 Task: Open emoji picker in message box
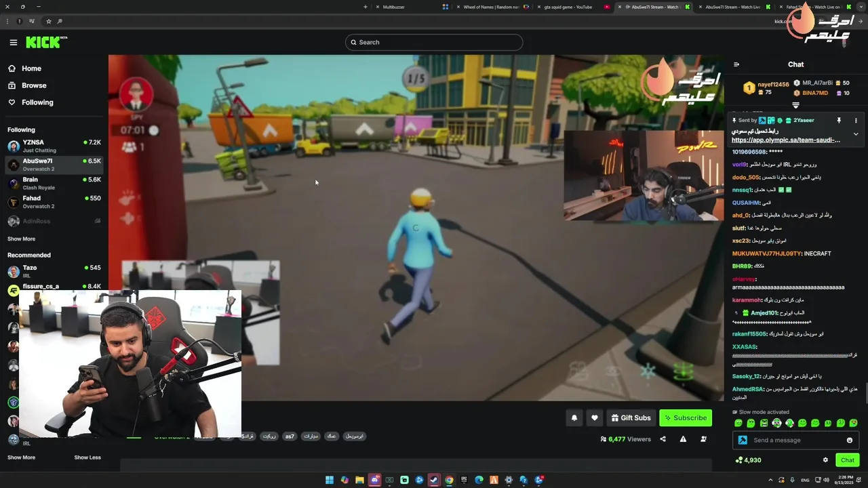tap(850, 440)
